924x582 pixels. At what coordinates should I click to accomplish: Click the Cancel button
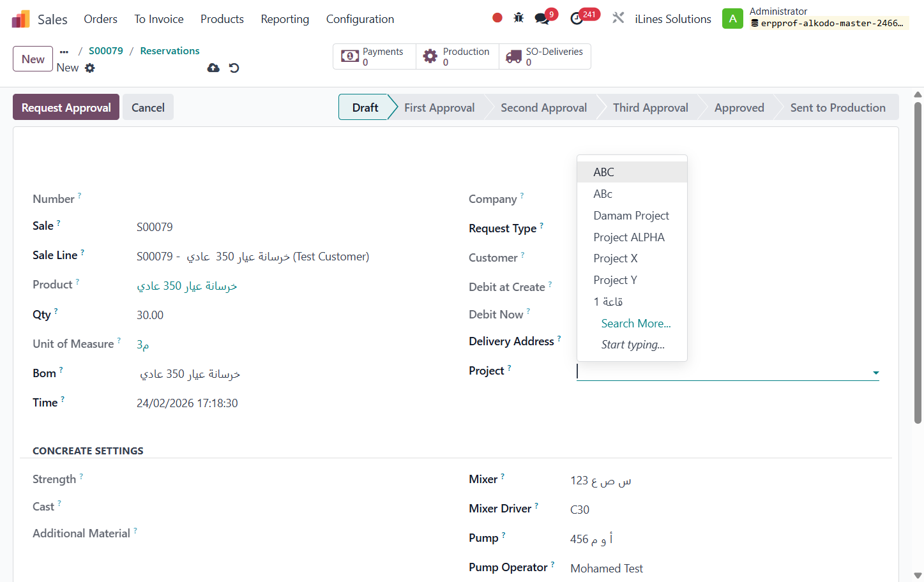pyautogui.click(x=148, y=107)
